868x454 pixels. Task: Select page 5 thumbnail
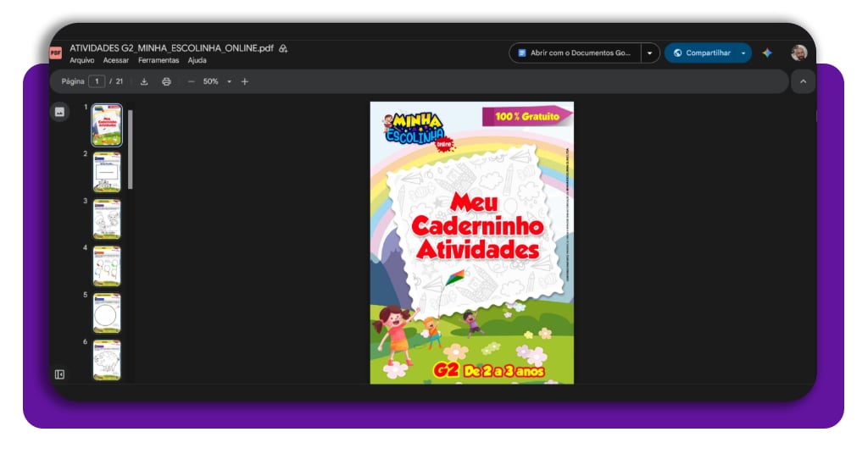[107, 313]
